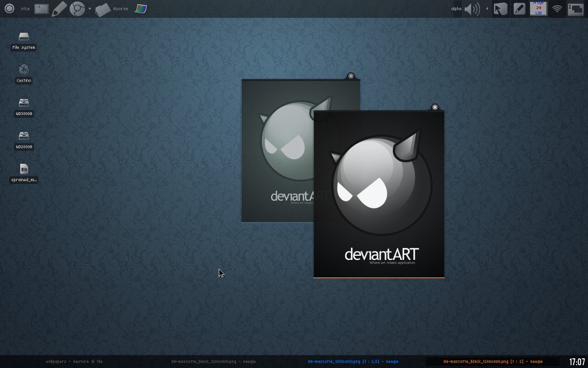The height and width of the screenshot is (368, 588).
Task: Open the File system desktop icon
Action: click(24, 41)
